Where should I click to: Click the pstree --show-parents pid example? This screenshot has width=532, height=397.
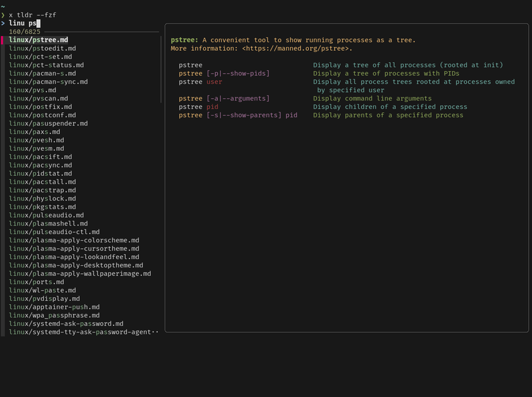point(238,115)
